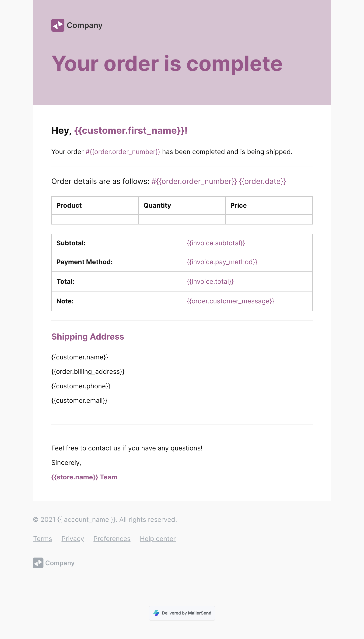Click the Product column header
The width and height of the screenshot is (364, 639).
tap(69, 206)
